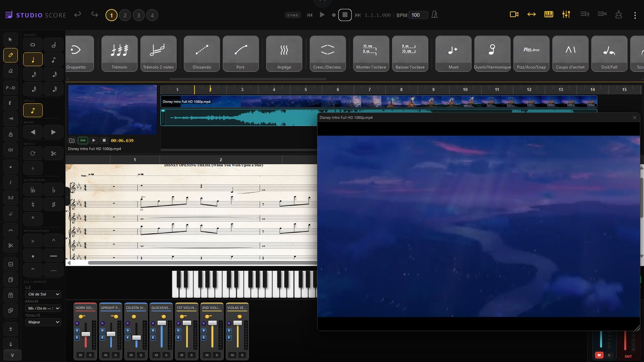Click the O! button in sidebar
This screenshot has width=644, height=362.
[x=10, y=150]
